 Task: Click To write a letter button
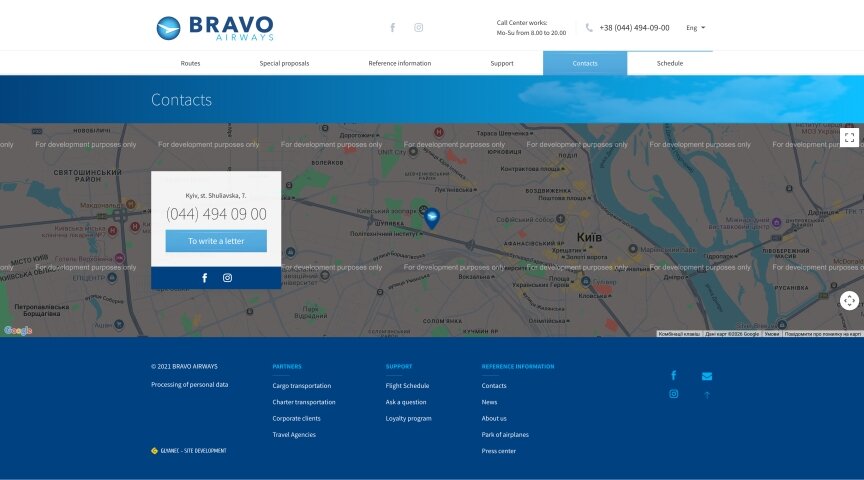point(216,241)
